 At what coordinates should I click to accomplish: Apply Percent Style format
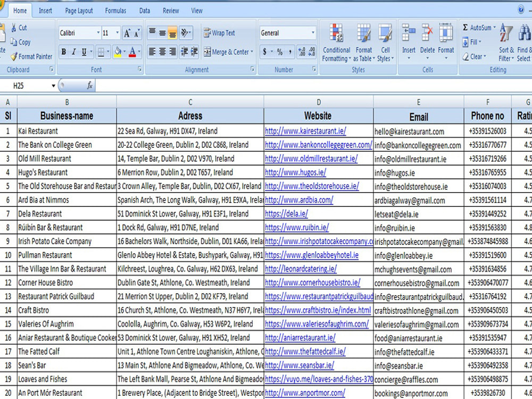[x=280, y=52]
